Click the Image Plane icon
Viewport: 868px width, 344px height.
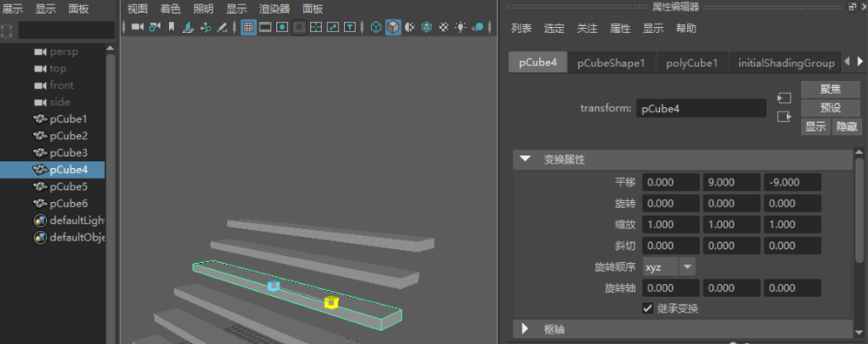(x=188, y=27)
